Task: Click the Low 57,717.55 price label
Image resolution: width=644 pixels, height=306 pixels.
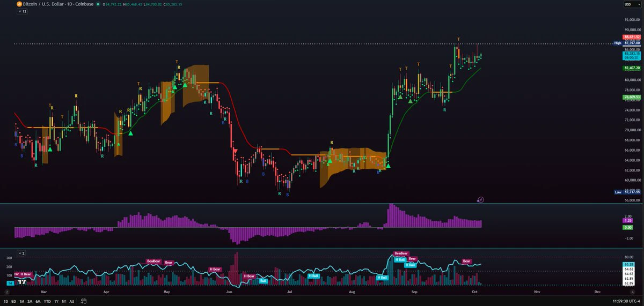Action: point(628,192)
